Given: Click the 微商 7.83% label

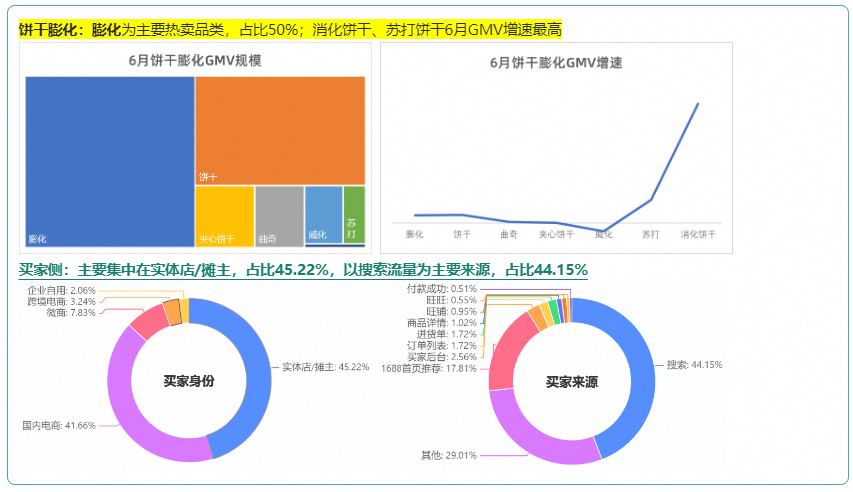Looking at the screenshot, I should (x=70, y=312).
